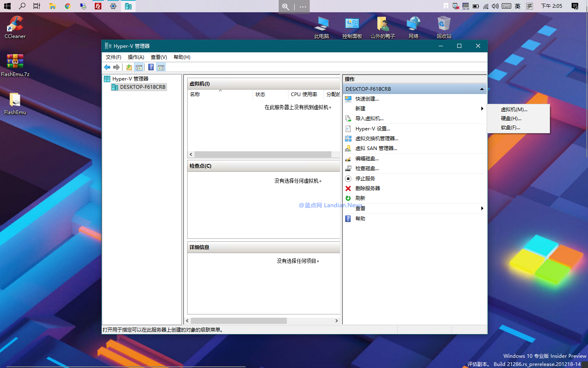Open Chrome from the taskbar
Screen dimensions: 588x368
pos(68,6)
